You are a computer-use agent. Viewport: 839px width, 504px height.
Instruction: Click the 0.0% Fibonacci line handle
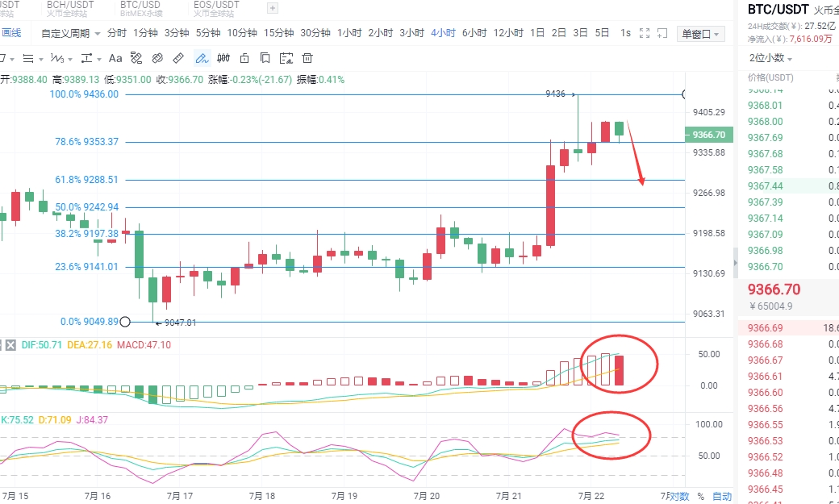(125, 322)
